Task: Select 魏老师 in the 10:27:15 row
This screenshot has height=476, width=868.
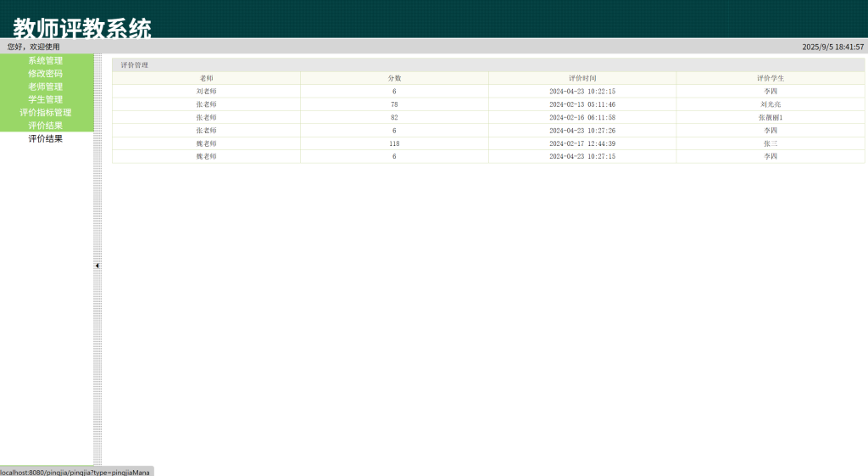Action: pos(207,156)
